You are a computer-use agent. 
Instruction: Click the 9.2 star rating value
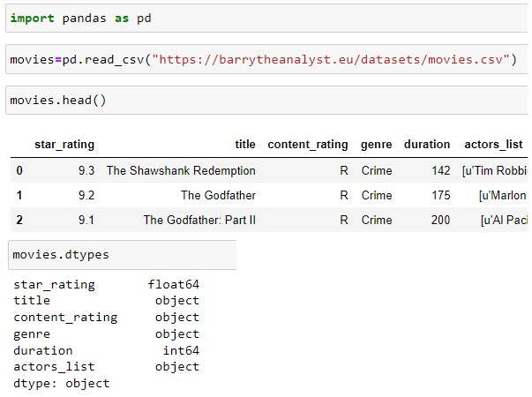(85, 195)
